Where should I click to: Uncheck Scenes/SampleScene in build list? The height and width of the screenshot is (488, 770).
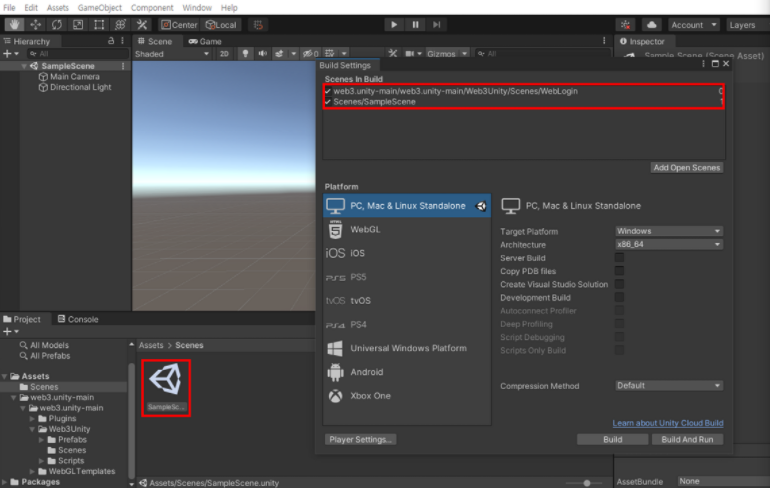click(x=328, y=102)
